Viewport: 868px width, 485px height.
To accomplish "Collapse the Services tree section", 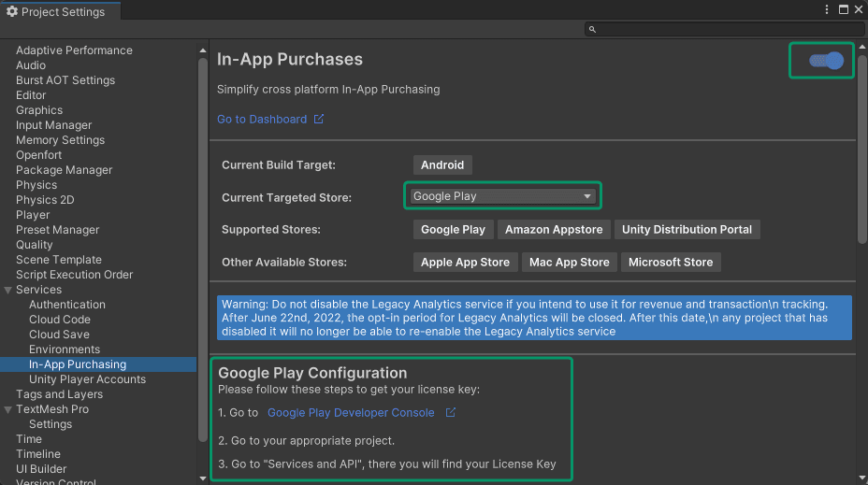I will pyautogui.click(x=7, y=290).
